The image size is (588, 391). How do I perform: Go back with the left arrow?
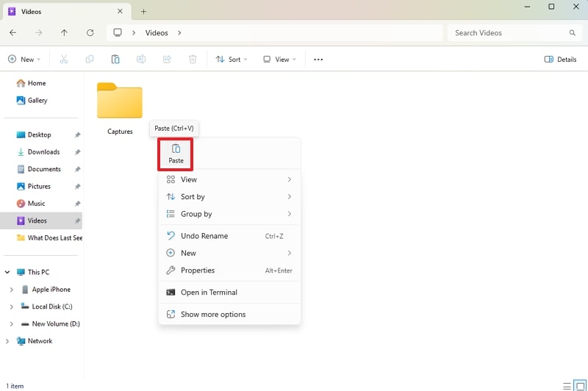click(12, 32)
